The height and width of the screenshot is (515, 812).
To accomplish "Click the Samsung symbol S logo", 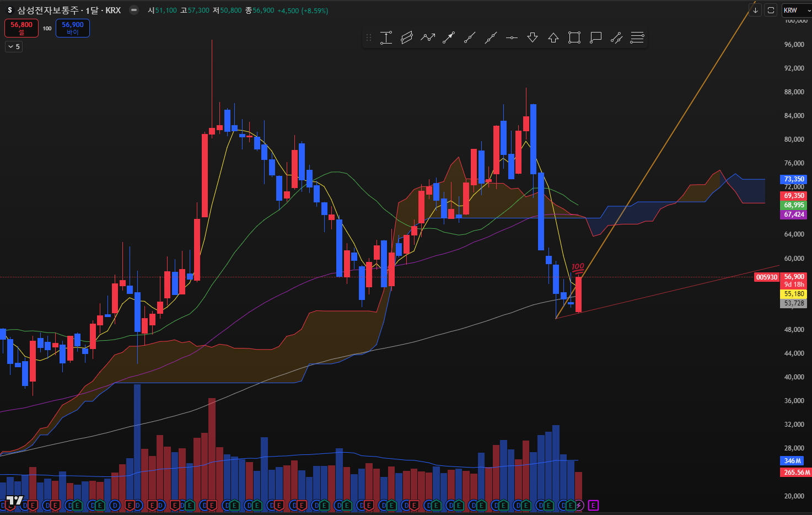I will [x=9, y=10].
